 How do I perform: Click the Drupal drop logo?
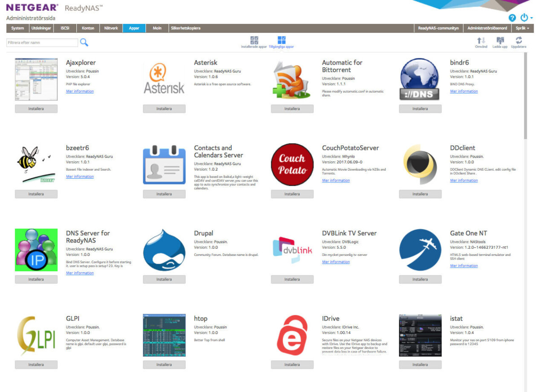coord(164,250)
